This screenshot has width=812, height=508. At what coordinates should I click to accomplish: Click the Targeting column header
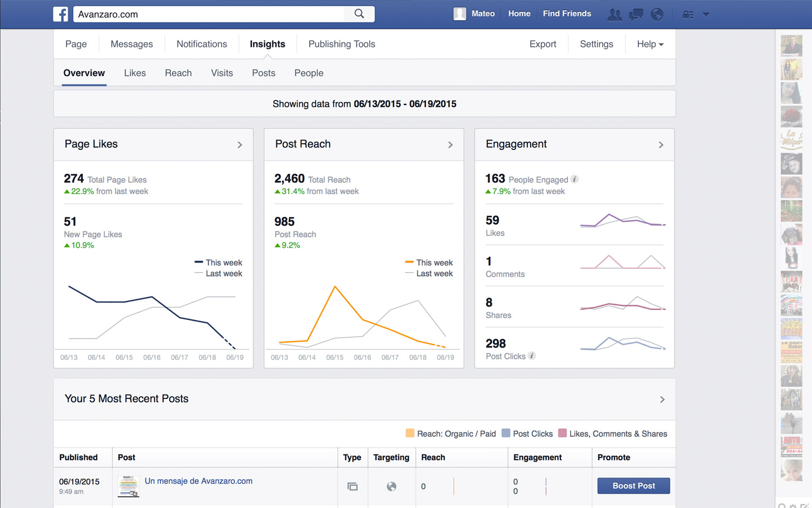click(x=391, y=457)
